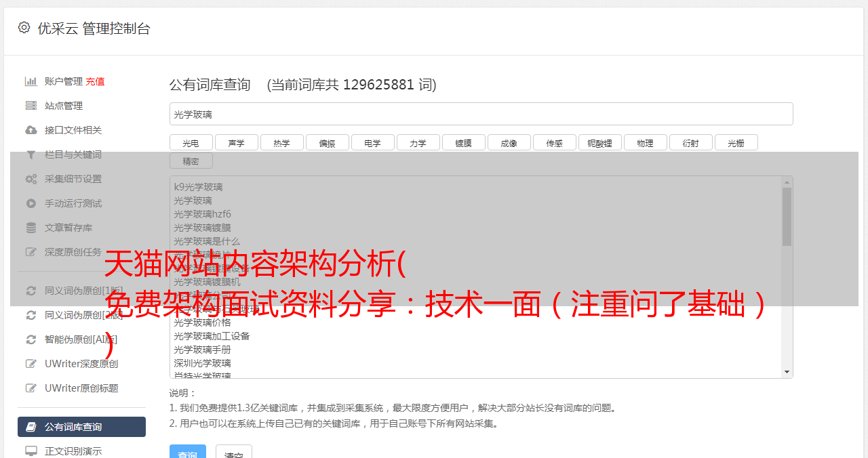868x458 pixels.
Task: Click the results list scrollbar thumb
Action: click(x=787, y=217)
